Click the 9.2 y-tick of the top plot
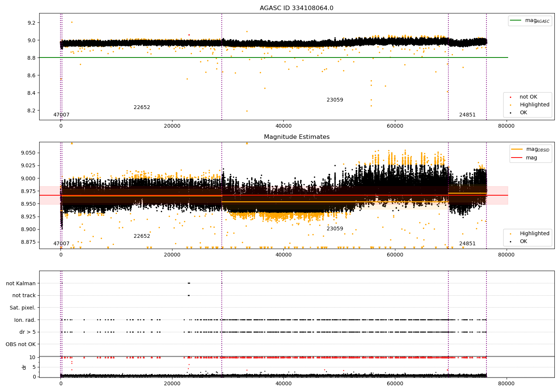 (31, 23)
